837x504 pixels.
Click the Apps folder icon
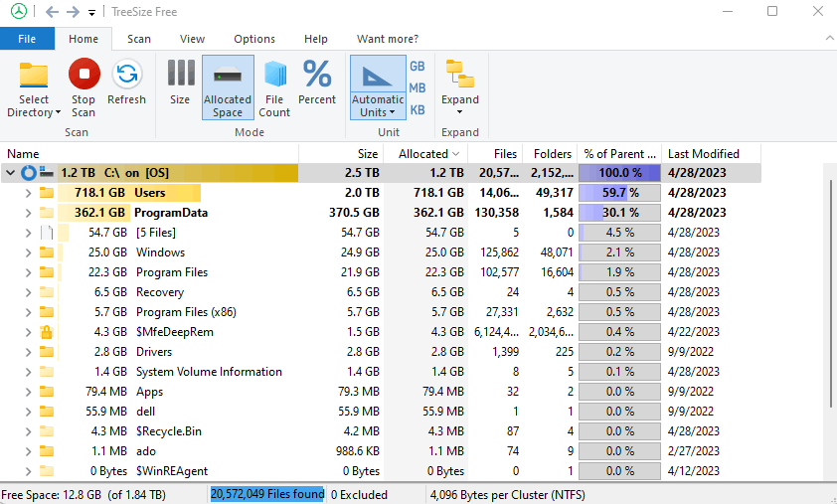tap(47, 392)
